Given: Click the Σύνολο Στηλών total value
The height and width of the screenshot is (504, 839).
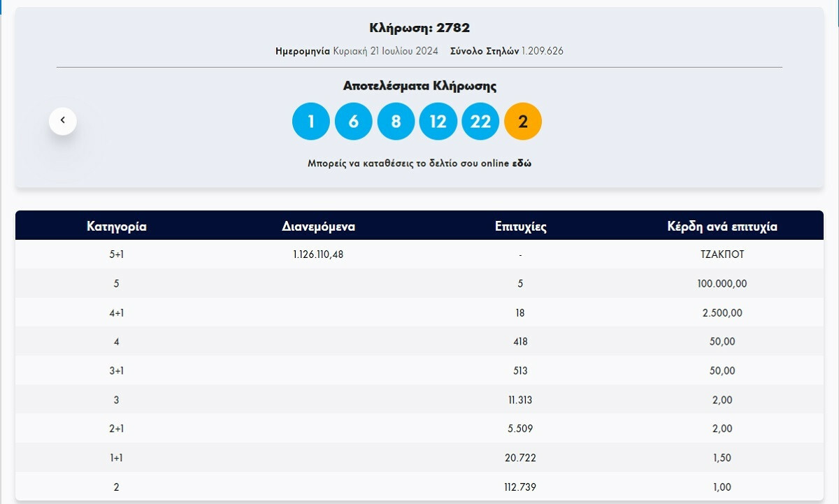Looking at the screenshot, I should tap(542, 50).
